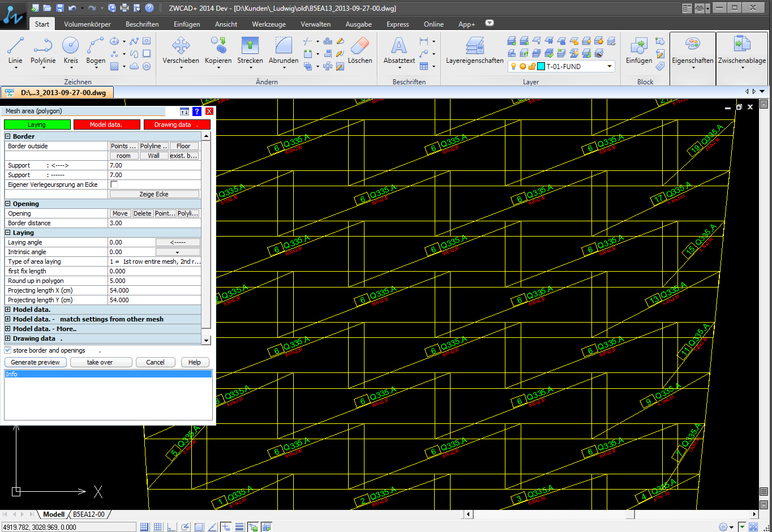Viewport: 772px width, 532px height.
Task: Click the hatch pattern draw icon
Action: point(114,66)
